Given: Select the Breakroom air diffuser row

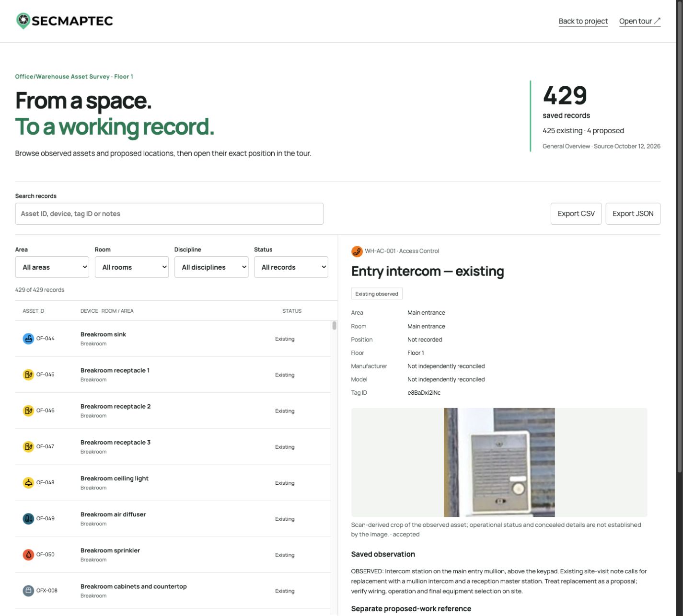Looking at the screenshot, I should pyautogui.click(x=173, y=518).
